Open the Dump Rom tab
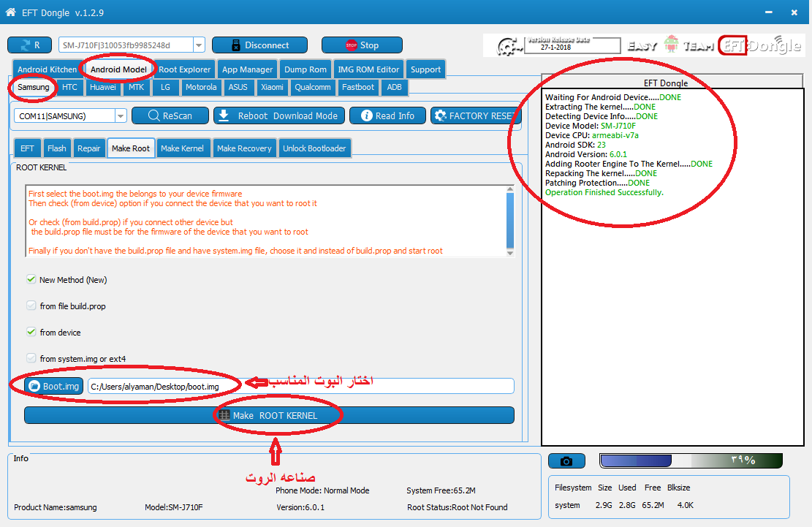The image size is (812, 527). (x=305, y=69)
